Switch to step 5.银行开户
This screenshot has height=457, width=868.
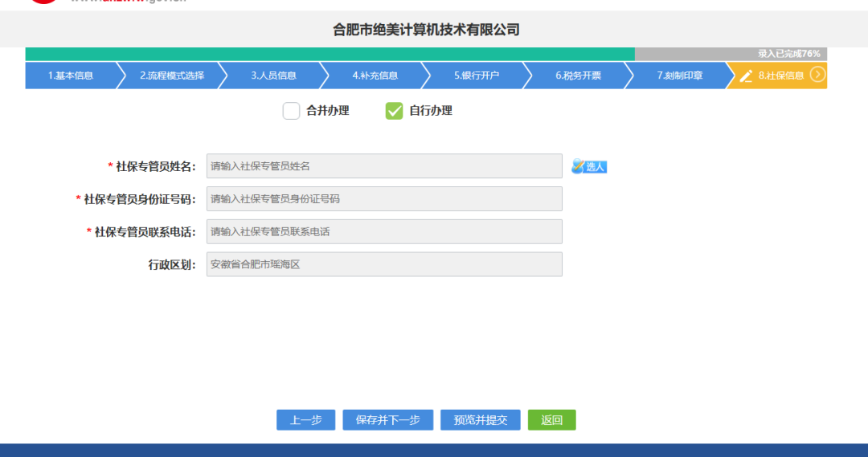(477, 75)
